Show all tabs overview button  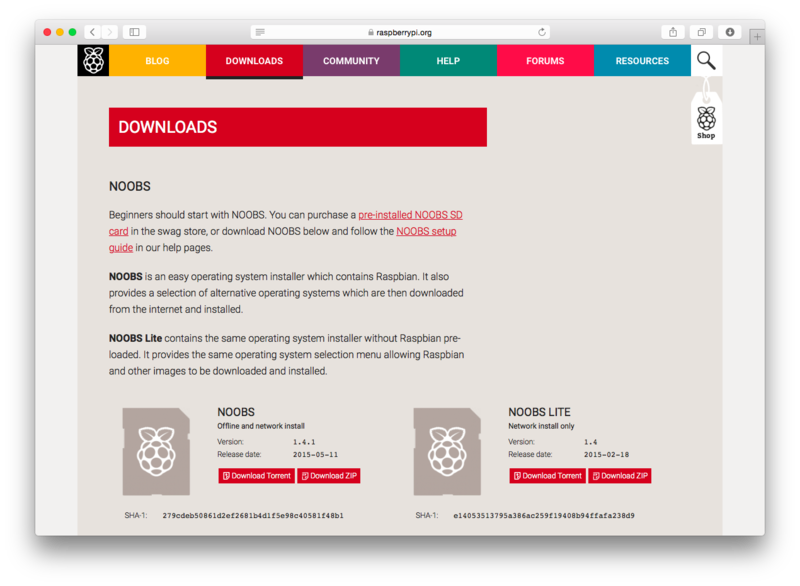(x=702, y=32)
